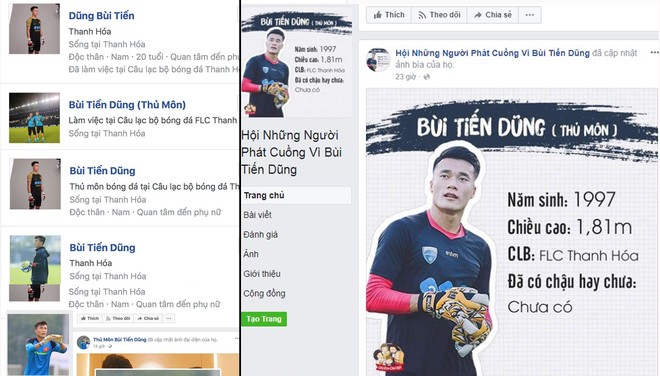Click the Theo dõi follow button
This screenshot has height=376, width=660.
coord(439,15)
